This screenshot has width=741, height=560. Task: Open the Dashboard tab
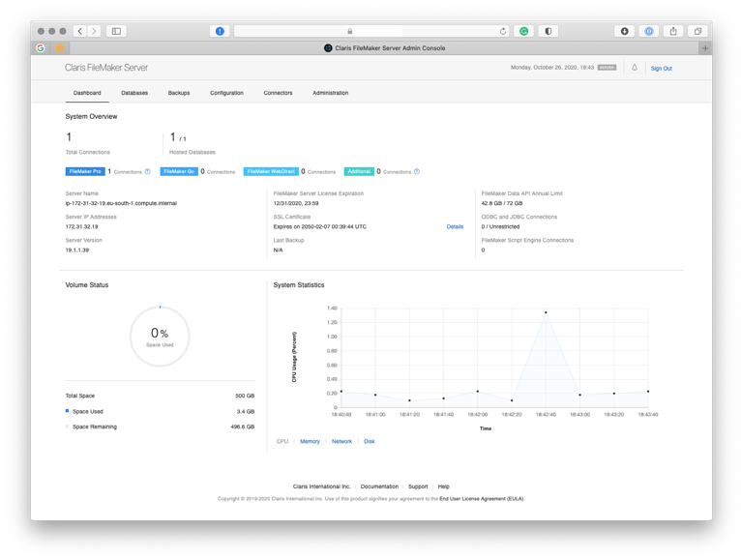pos(87,93)
